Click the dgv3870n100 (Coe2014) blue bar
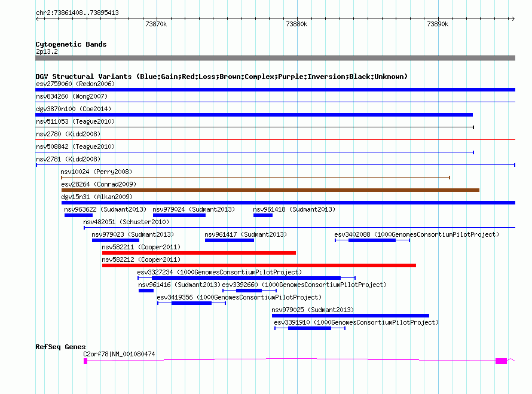 254,115
